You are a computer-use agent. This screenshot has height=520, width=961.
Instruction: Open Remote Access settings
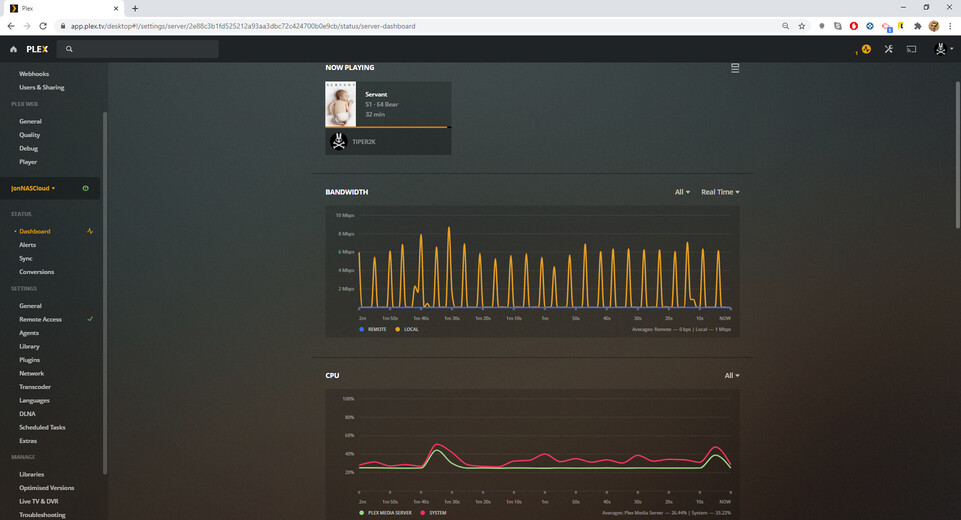[40, 319]
